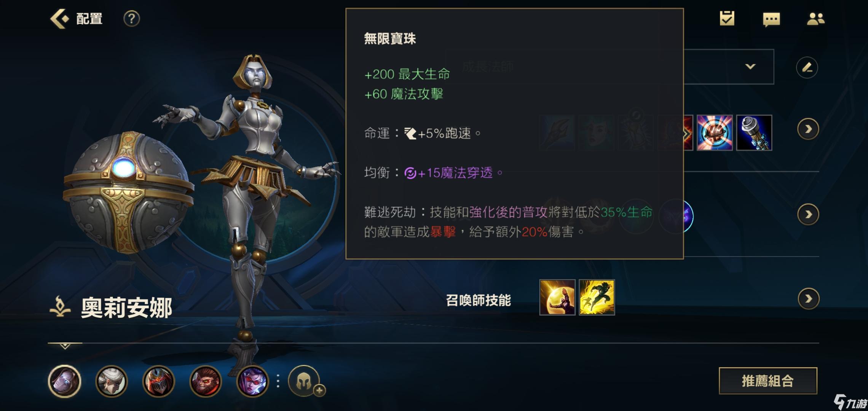The image size is (868, 411).
Task: Click the 推薦組合 button
Action: 768,381
